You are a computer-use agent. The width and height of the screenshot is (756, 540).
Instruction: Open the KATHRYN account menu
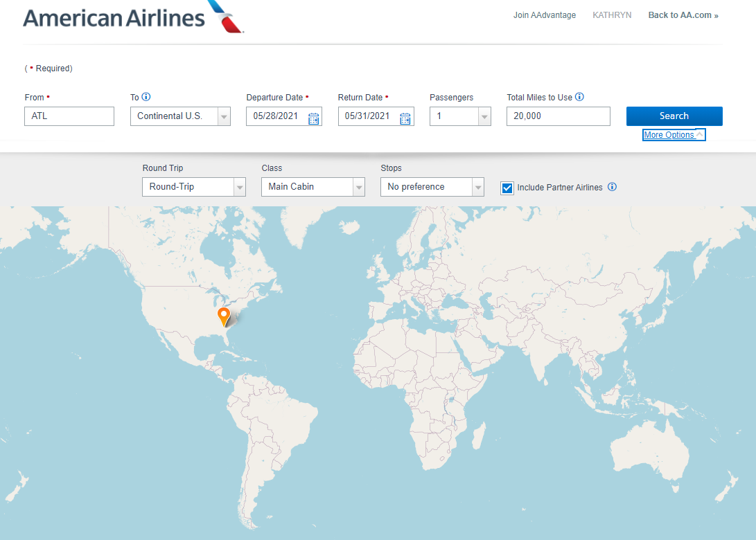pos(612,15)
